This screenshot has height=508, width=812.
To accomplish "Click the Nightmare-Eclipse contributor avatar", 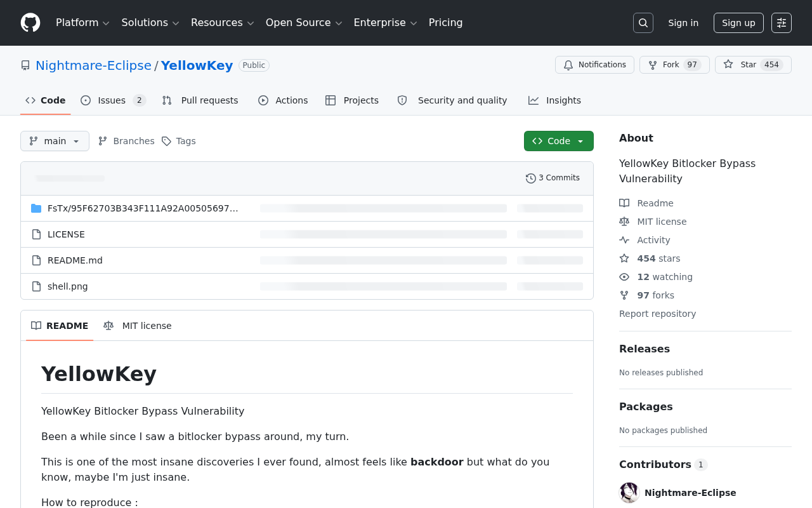I will point(629,493).
